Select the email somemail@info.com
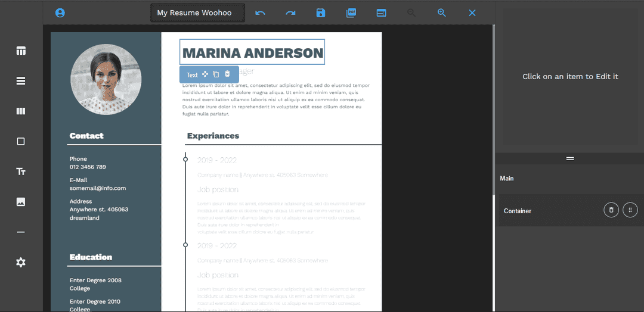This screenshot has height=312, width=644. [x=98, y=188]
